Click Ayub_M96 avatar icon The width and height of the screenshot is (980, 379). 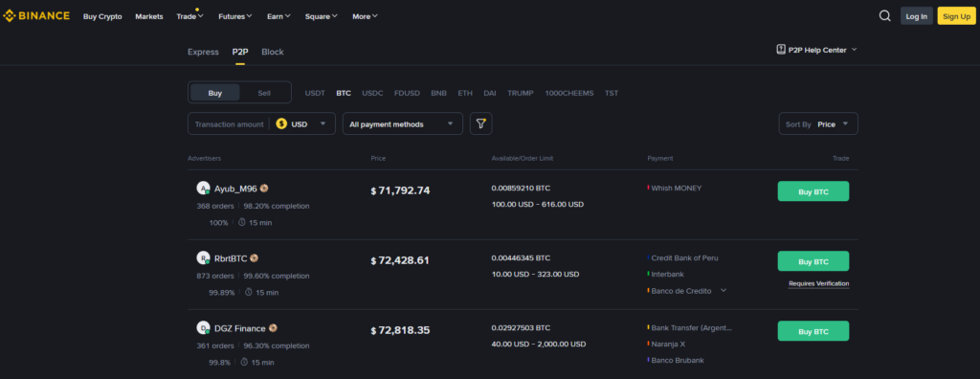[x=203, y=189]
